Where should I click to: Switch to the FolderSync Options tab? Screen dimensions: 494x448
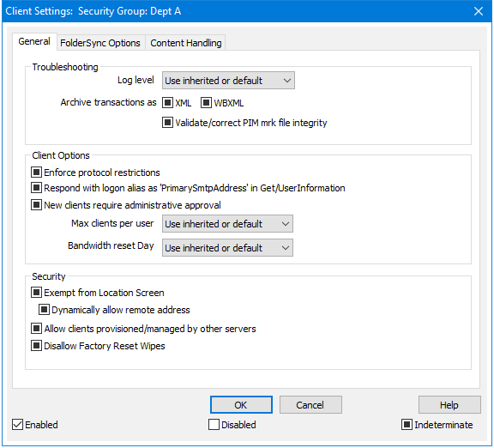100,43
